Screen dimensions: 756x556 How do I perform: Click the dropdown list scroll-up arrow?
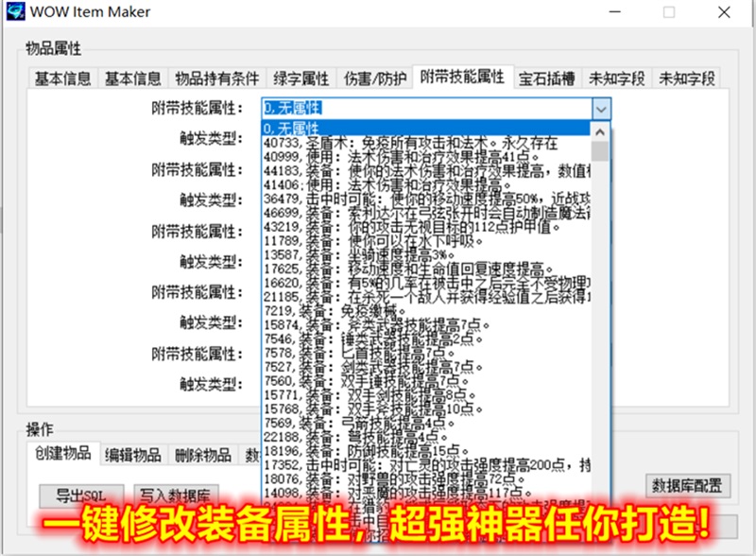(x=600, y=131)
